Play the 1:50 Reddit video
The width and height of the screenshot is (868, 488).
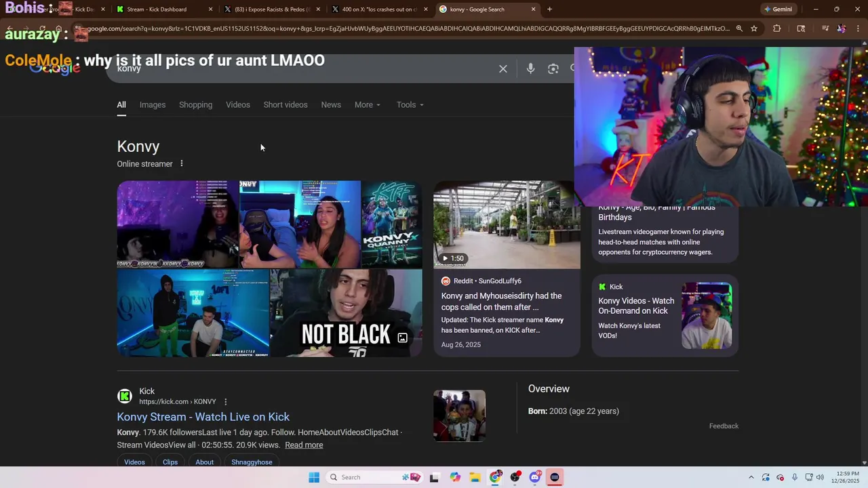pyautogui.click(x=507, y=224)
